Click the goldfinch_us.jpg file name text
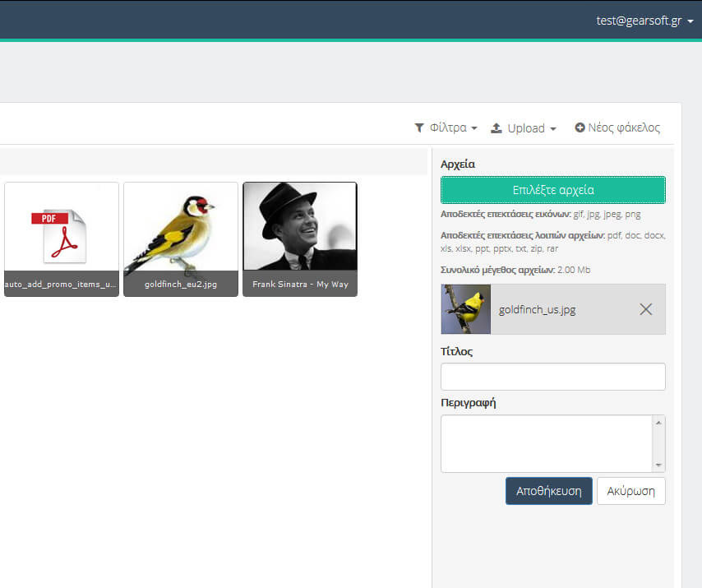This screenshot has height=588, width=702. [x=538, y=309]
